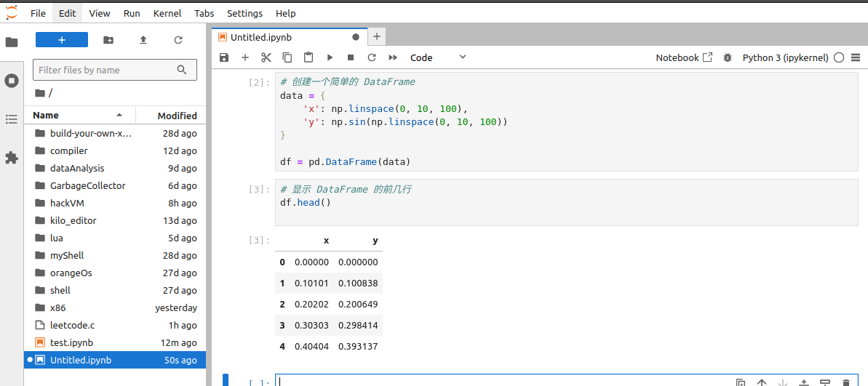Interrupt the kernel with stop icon
The width and height of the screenshot is (868, 386).
tap(351, 57)
